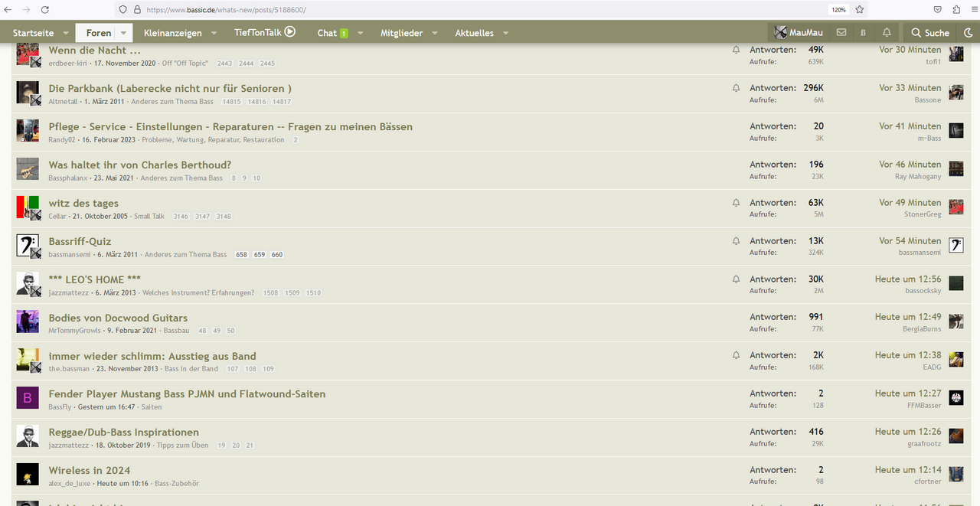Open the Wireless in 2024 thread
The image size is (980, 506).
90,470
